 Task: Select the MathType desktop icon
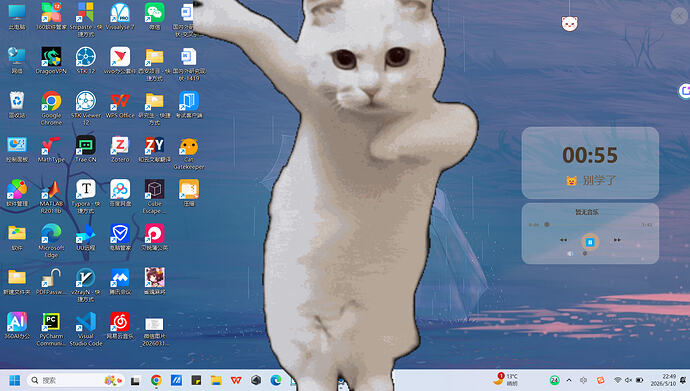coord(51,149)
